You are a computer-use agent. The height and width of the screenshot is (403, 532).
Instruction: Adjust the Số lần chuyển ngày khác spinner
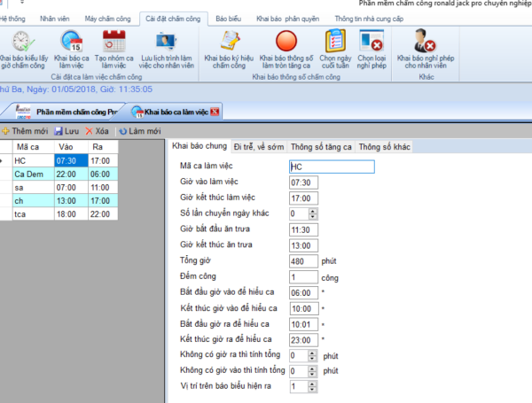pyautogui.click(x=312, y=213)
